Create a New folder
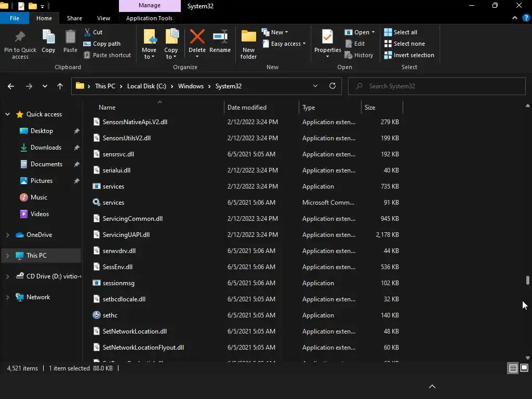Screen dimensions: 532x399 (249, 44)
